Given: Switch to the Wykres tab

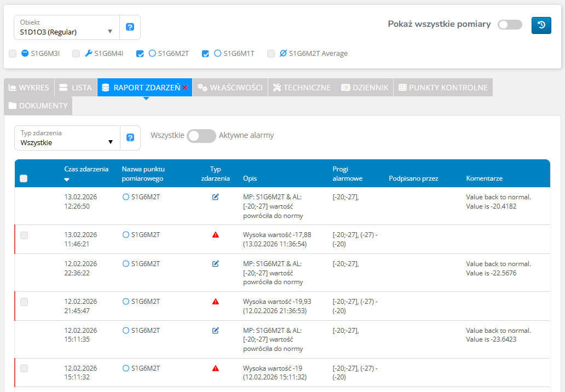Looking at the screenshot, I should pyautogui.click(x=29, y=88).
